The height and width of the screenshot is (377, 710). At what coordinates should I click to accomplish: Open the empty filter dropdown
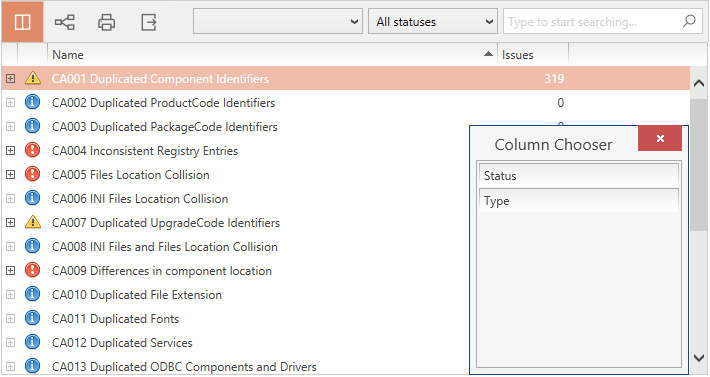click(278, 21)
